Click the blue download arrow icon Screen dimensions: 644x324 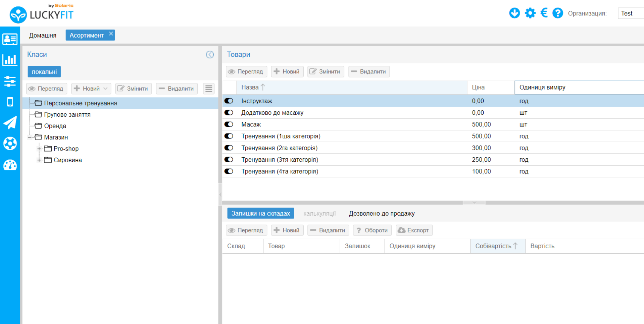coord(514,13)
